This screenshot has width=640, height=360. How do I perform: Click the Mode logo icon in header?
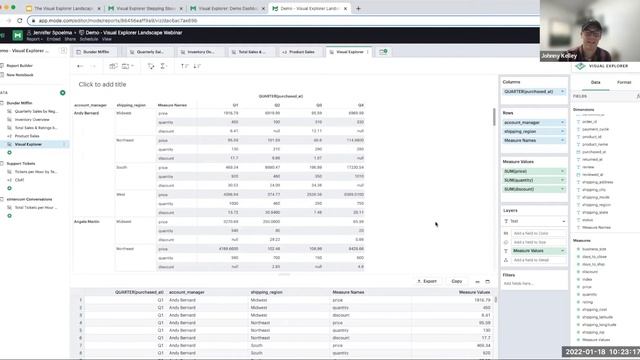coord(17,36)
